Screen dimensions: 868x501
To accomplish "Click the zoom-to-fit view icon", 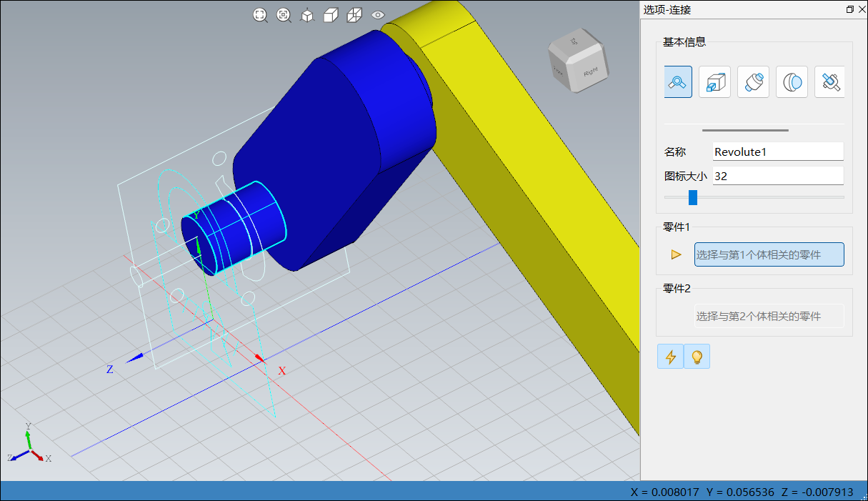I will pos(261,15).
